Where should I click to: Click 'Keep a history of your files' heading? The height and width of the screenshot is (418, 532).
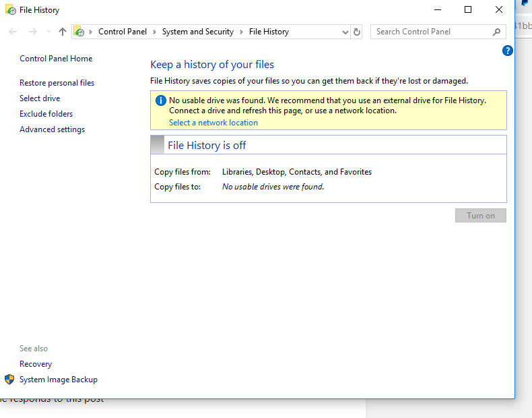(x=212, y=65)
